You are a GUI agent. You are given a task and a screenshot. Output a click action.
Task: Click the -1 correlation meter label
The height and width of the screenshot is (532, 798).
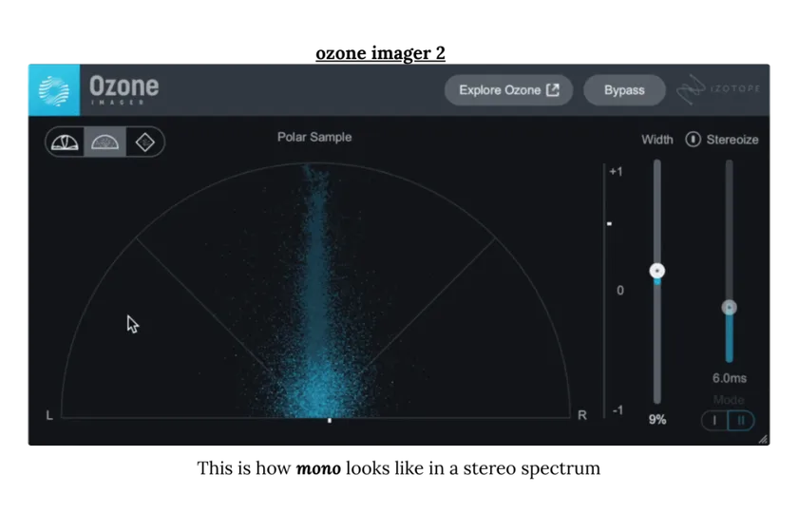617,410
